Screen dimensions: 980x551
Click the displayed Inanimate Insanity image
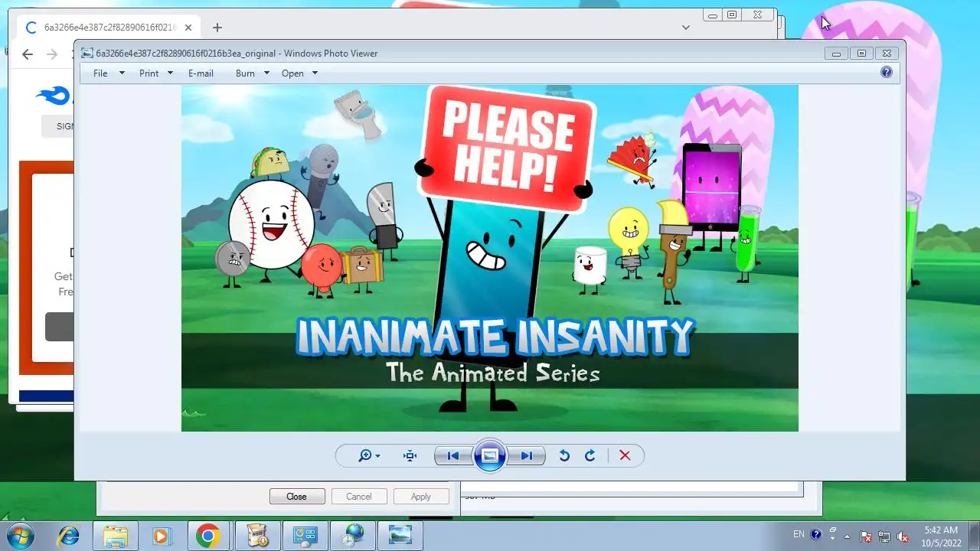tap(490, 258)
